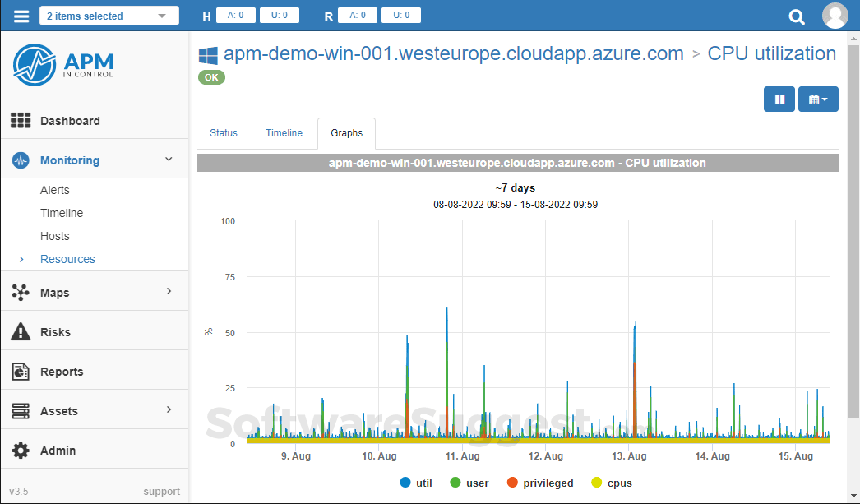Click the Reports document icon

pos(21,372)
